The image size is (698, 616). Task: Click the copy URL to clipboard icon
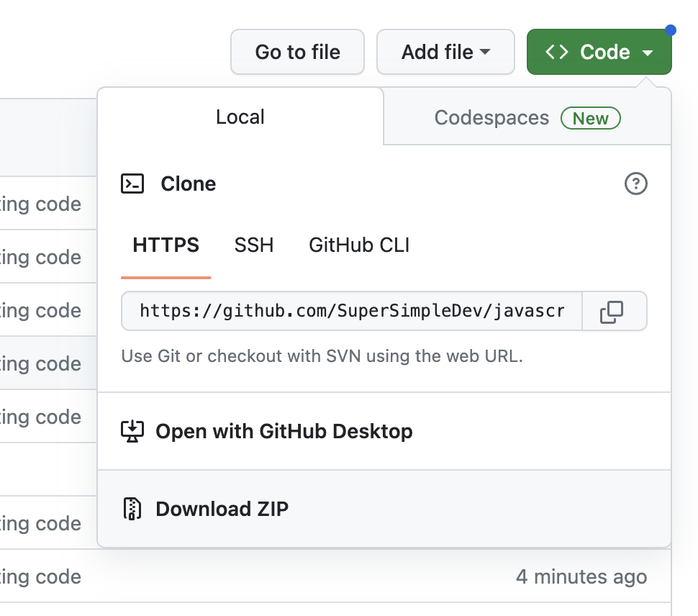point(613,311)
